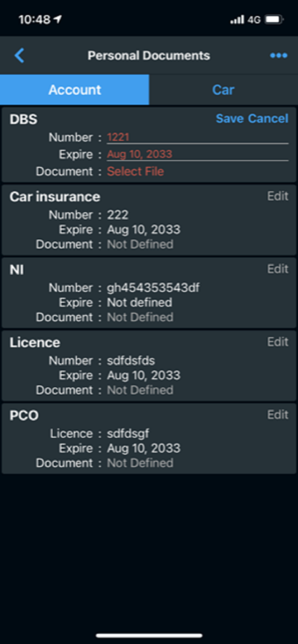Switch to the Car tab
The width and height of the screenshot is (298, 644).
(223, 89)
